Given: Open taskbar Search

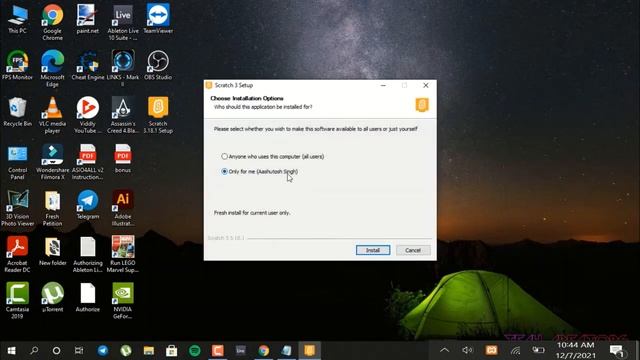Looking at the screenshot, I should point(34,351).
